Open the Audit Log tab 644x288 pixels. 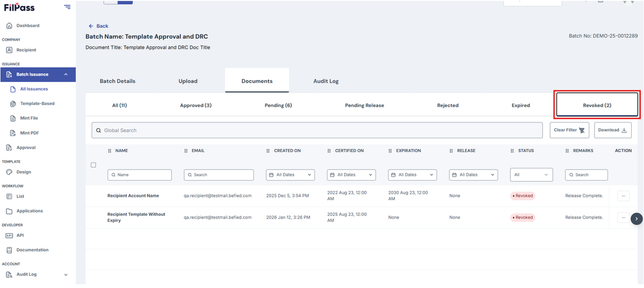(326, 81)
